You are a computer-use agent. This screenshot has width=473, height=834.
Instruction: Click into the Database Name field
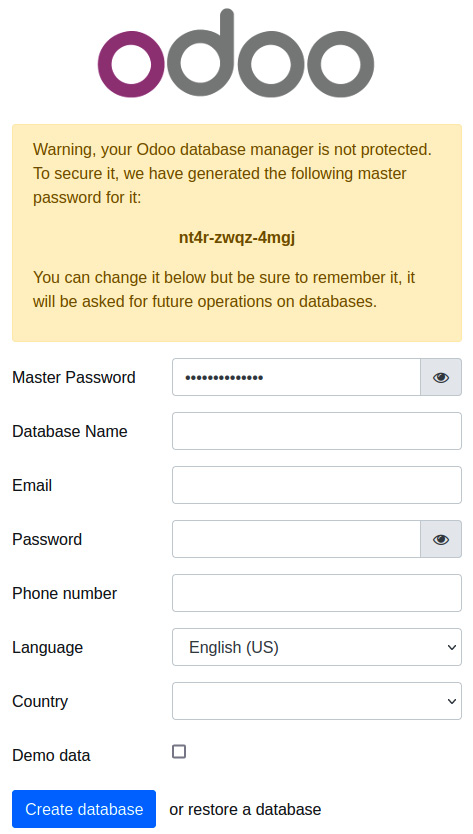click(317, 431)
